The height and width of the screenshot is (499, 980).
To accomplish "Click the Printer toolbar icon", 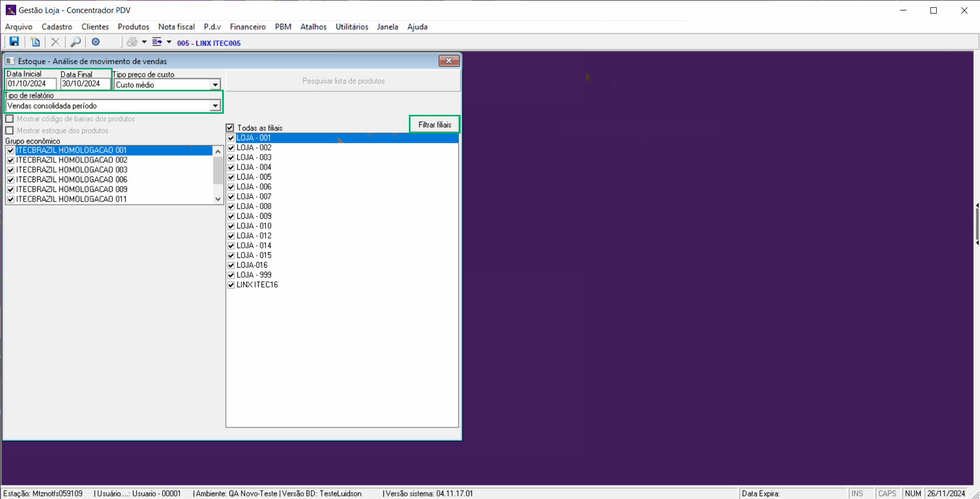I will (132, 42).
